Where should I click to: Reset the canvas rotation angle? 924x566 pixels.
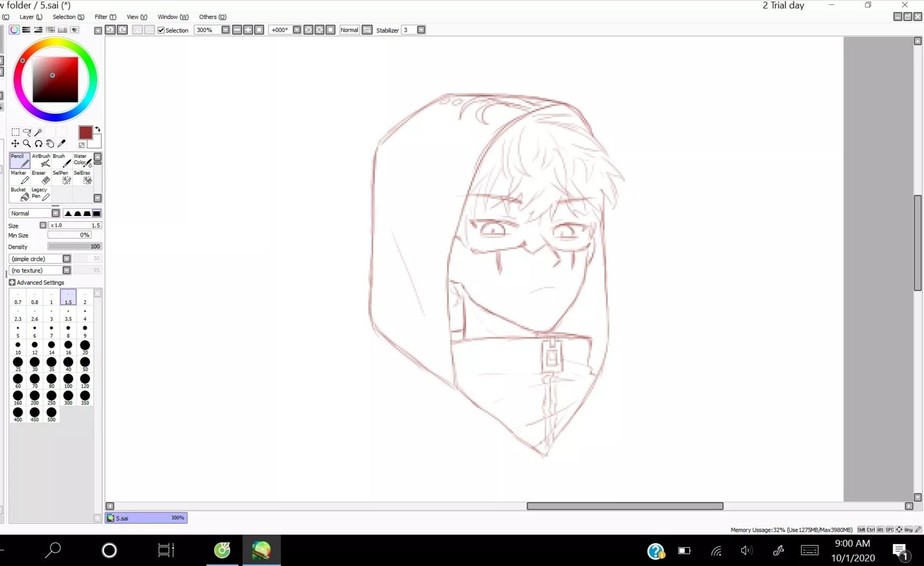tap(330, 30)
